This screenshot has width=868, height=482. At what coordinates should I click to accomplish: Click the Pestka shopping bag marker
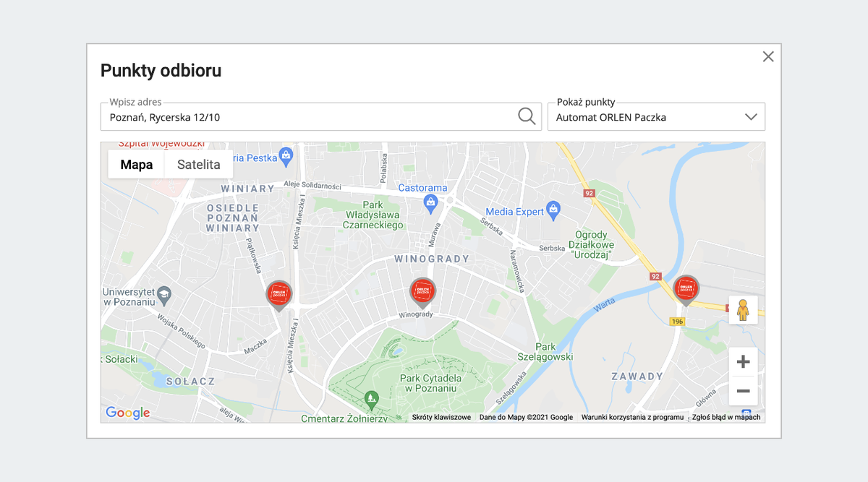tap(286, 155)
